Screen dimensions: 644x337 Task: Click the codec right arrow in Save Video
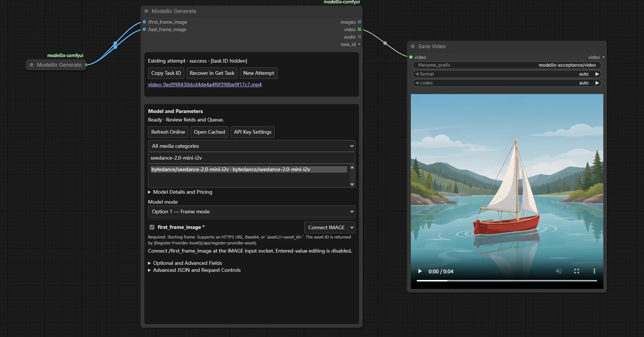point(597,83)
